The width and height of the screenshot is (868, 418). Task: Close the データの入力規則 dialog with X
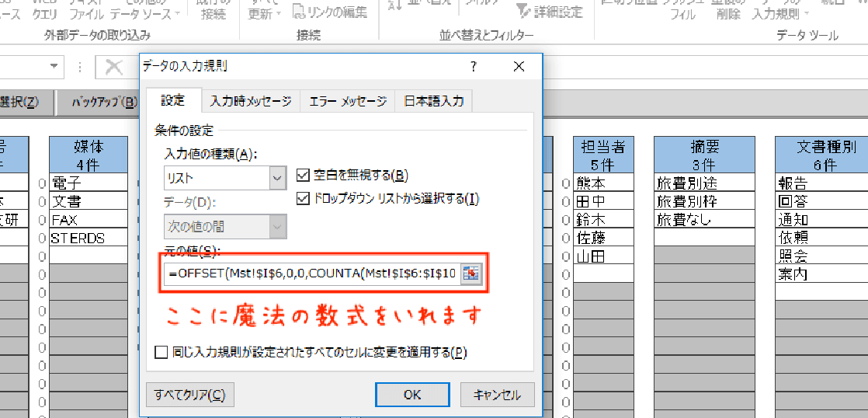519,67
